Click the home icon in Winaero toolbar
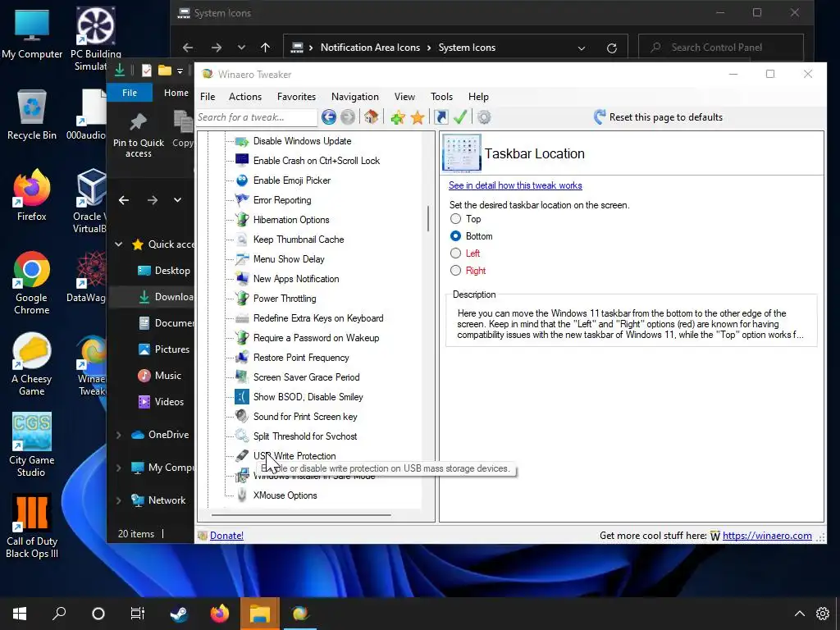Image resolution: width=840 pixels, height=630 pixels. 372,116
